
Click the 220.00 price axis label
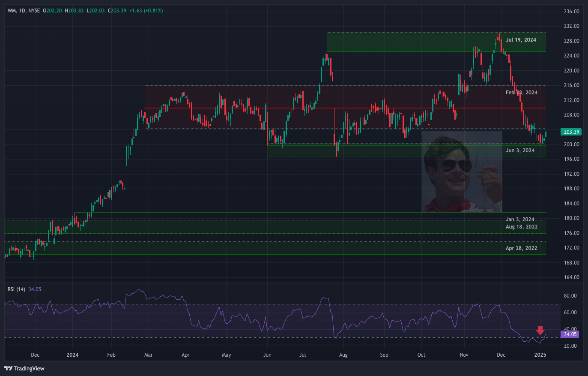coord(571,71)
